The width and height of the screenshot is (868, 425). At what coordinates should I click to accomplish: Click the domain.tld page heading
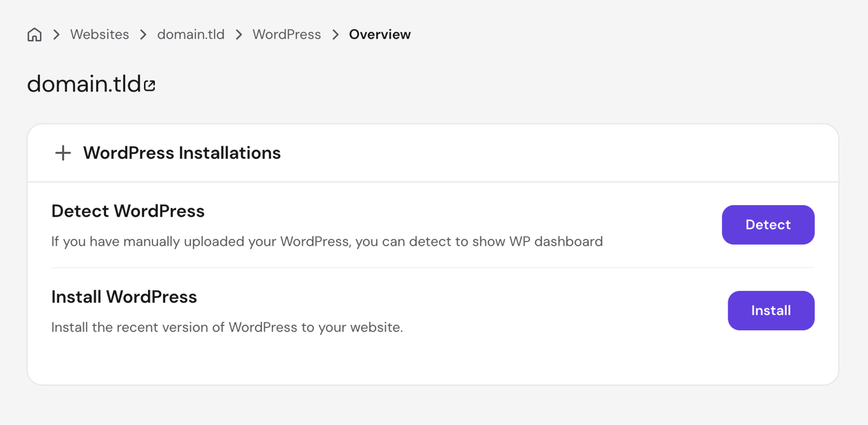tap(84, 84)
